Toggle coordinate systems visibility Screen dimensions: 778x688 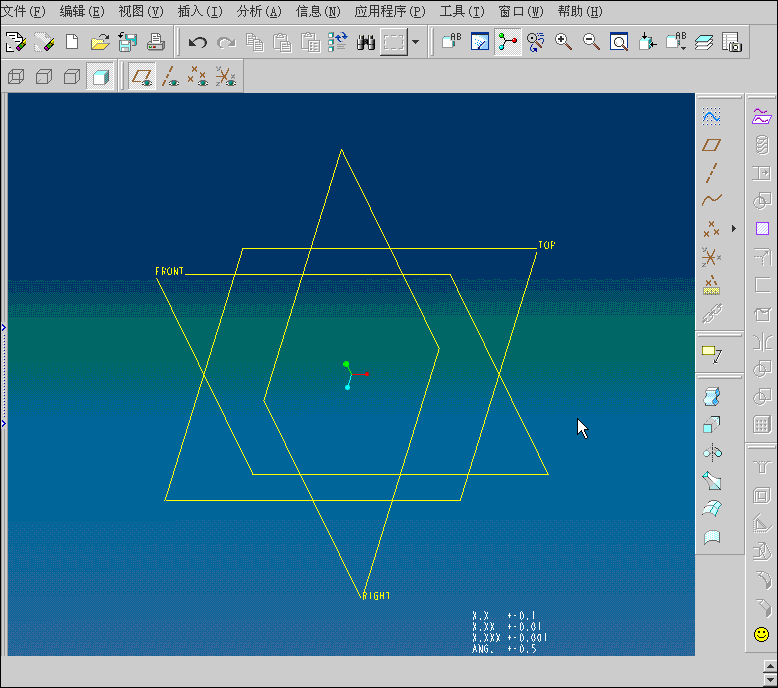pyautogui.click(x=226, y=76)
